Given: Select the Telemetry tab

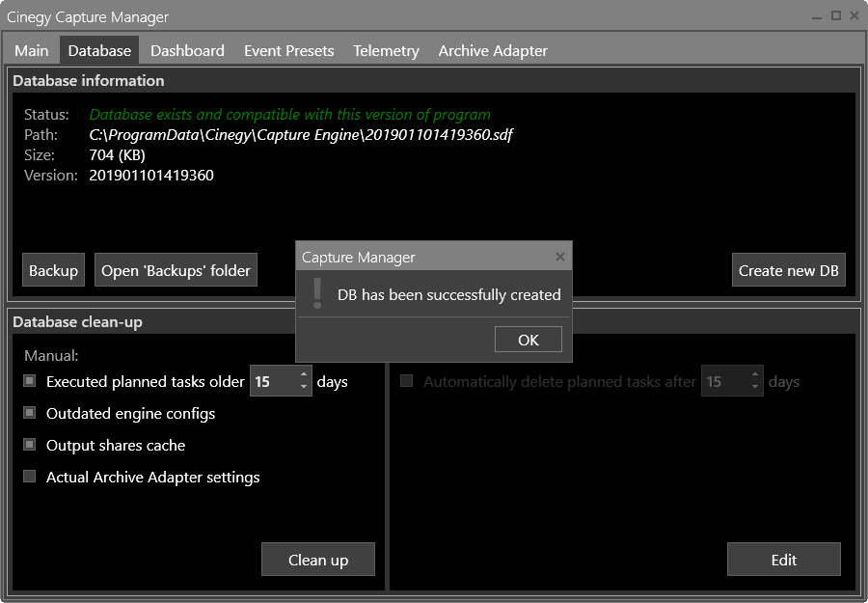Looking at the screenshot, I should (385, 50).
